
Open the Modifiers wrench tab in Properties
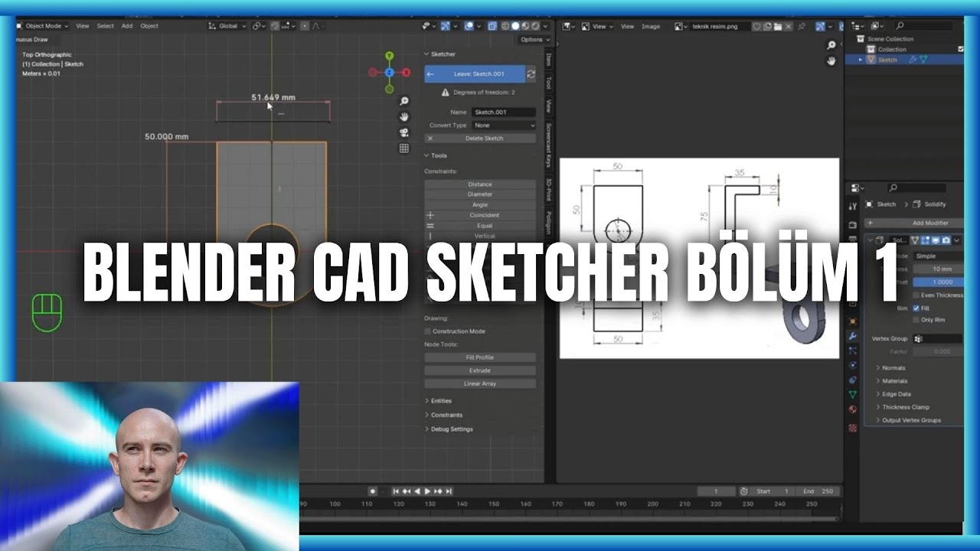[x=853, y=336]
